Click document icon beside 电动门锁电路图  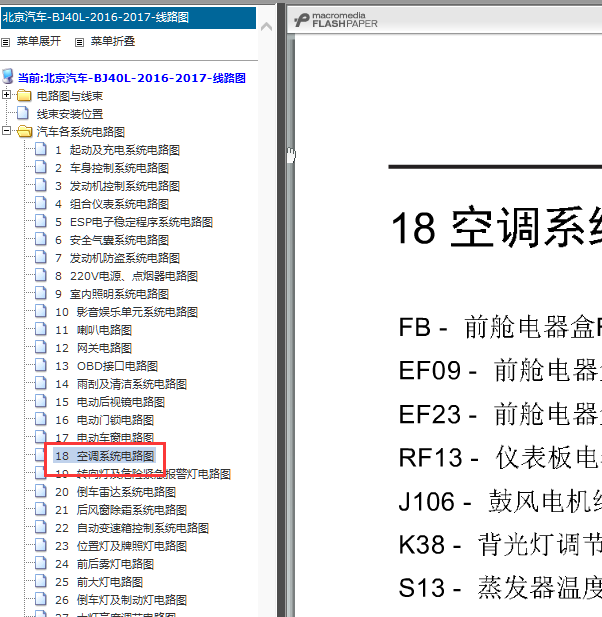[x=41, y=419]
